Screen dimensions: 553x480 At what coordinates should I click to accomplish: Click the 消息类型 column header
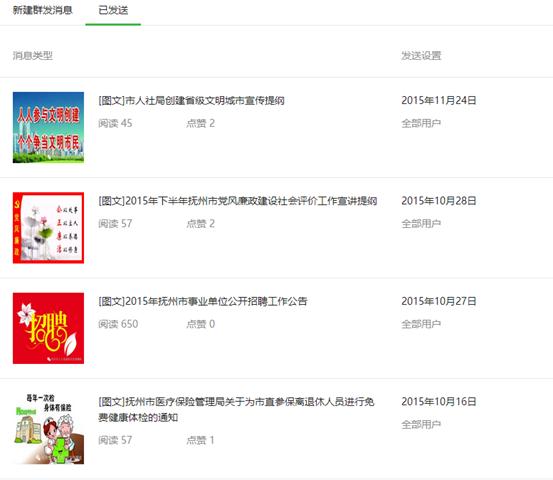coord(33,55)
